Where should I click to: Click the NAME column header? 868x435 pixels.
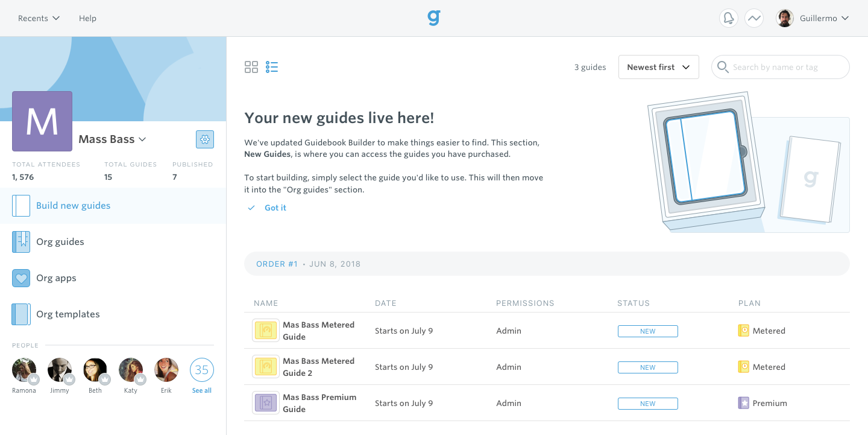tap(266, 303)
